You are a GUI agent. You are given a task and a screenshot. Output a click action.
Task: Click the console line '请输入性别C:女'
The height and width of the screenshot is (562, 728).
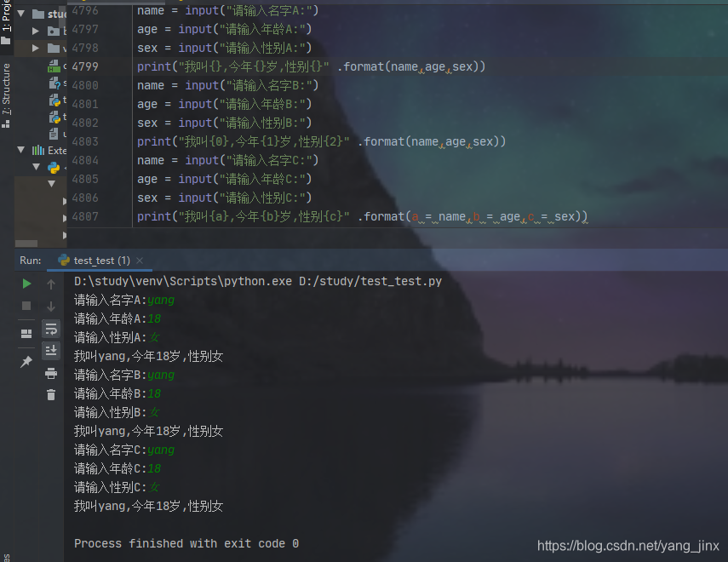click(117, 487)
